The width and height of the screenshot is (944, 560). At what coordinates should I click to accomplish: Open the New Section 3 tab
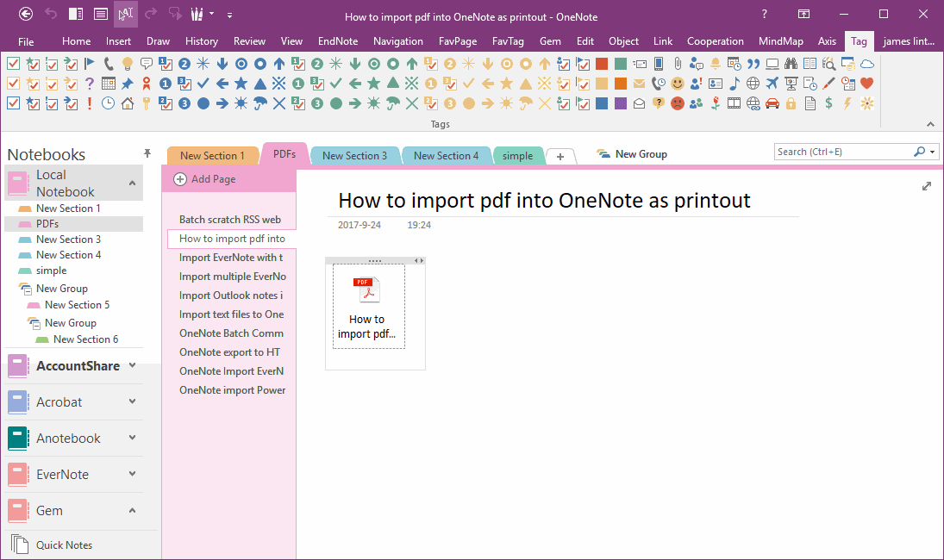pyautogui.click(x=354, y=156)
